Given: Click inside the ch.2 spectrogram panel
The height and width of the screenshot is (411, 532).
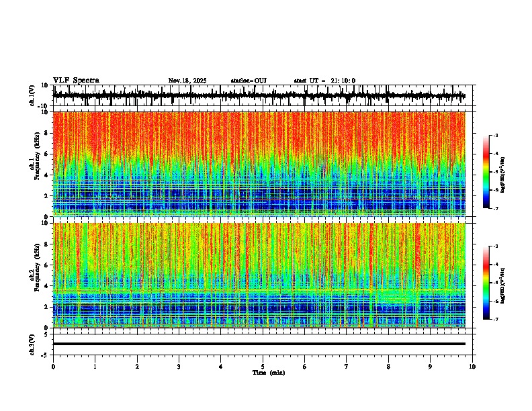Looking at the screenshot, I should tap(259, 275).
